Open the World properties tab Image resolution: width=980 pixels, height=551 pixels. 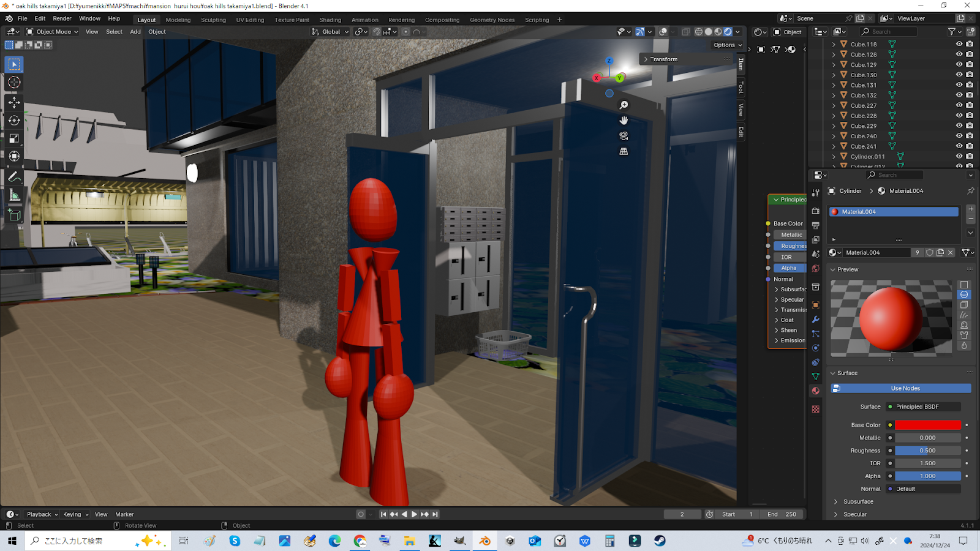[x=815, y=269]
